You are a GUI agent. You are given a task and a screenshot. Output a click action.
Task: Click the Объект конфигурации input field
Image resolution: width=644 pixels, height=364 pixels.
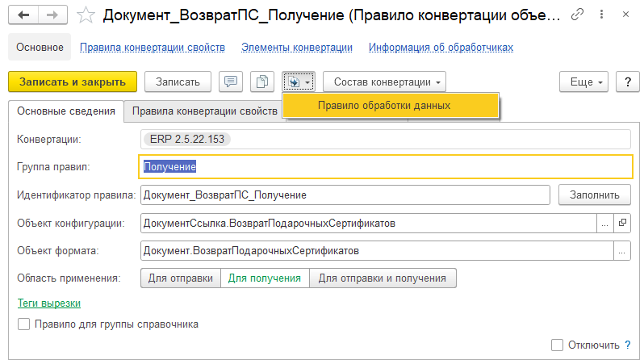point(369,223)
